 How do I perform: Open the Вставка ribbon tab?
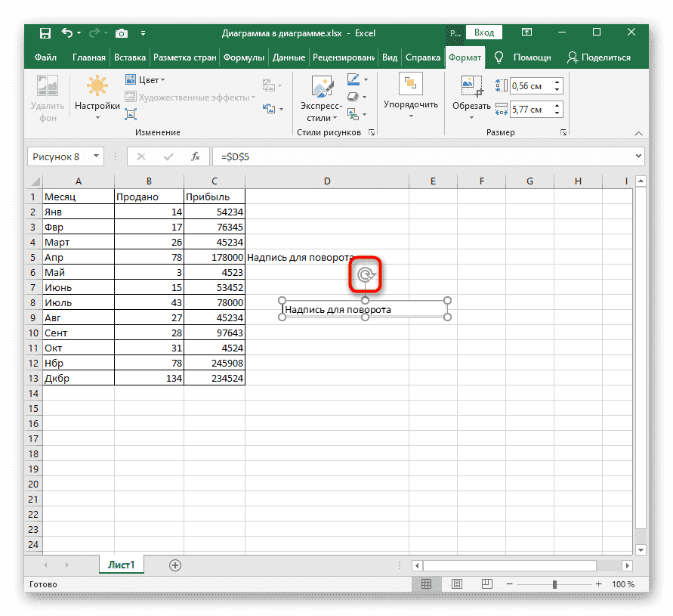pyautogui.click(x=129, y=57)
